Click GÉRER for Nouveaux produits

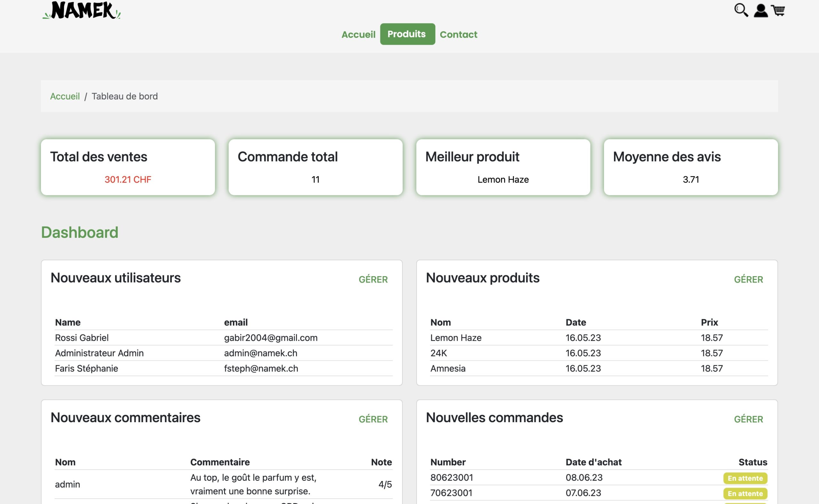[748, 279]
